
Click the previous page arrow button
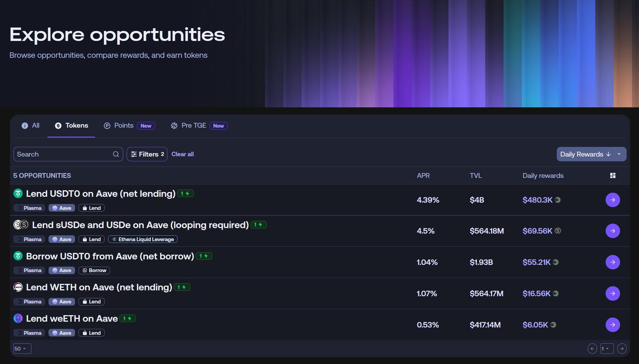[x=592, y=348]
